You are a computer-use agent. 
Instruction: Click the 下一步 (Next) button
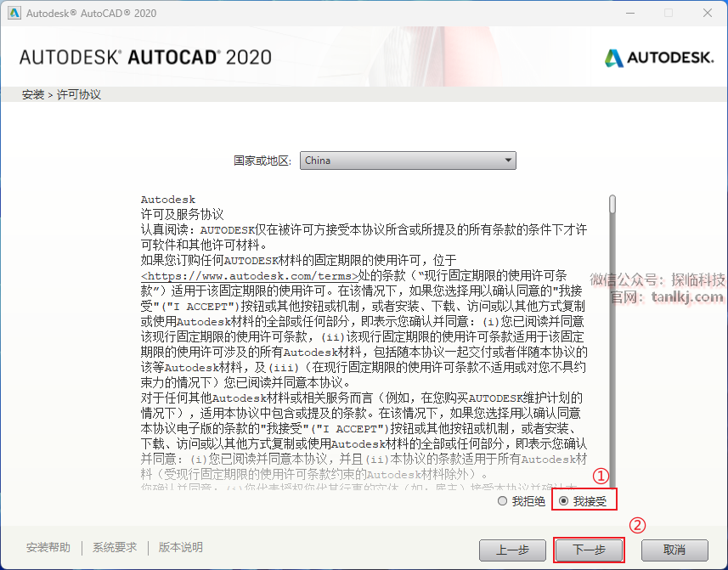click(x=589, y=550)
